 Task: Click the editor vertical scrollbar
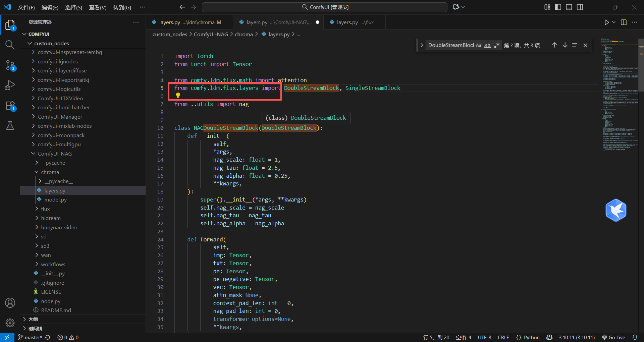641,65
